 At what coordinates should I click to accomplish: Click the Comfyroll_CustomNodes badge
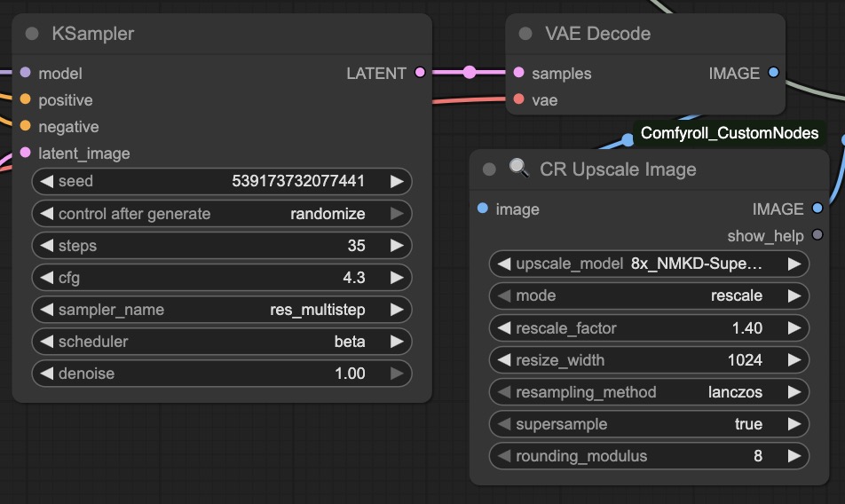coord(729,133)
